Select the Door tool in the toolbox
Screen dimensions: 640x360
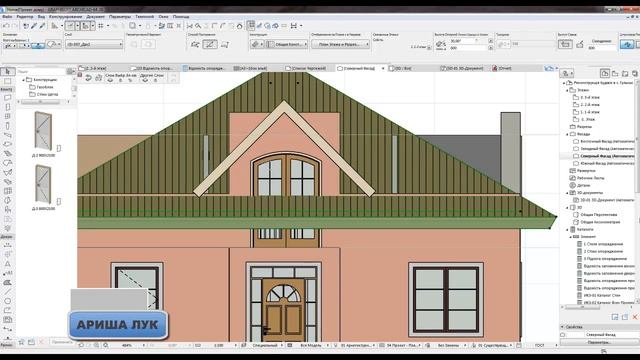click(x=7, y=107)
